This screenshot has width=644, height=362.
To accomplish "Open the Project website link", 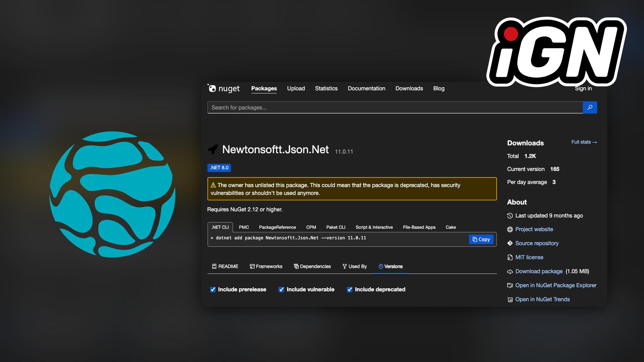I will coord(534,229).
